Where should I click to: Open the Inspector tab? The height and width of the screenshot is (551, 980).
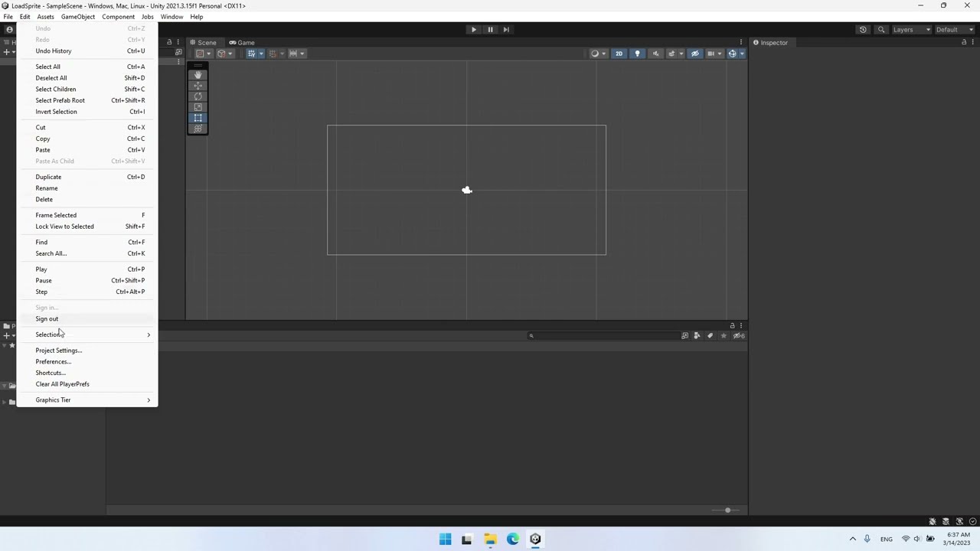coord(770,43)
